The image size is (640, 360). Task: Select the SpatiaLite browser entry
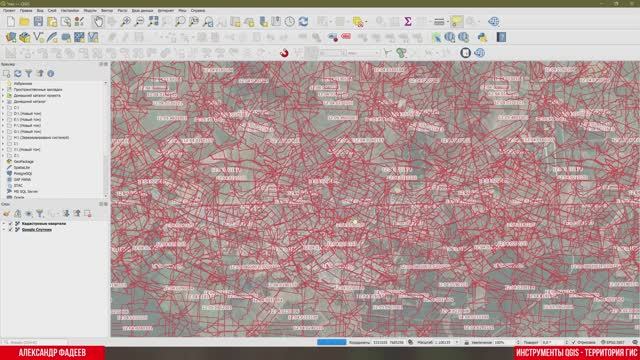(22, 167)
